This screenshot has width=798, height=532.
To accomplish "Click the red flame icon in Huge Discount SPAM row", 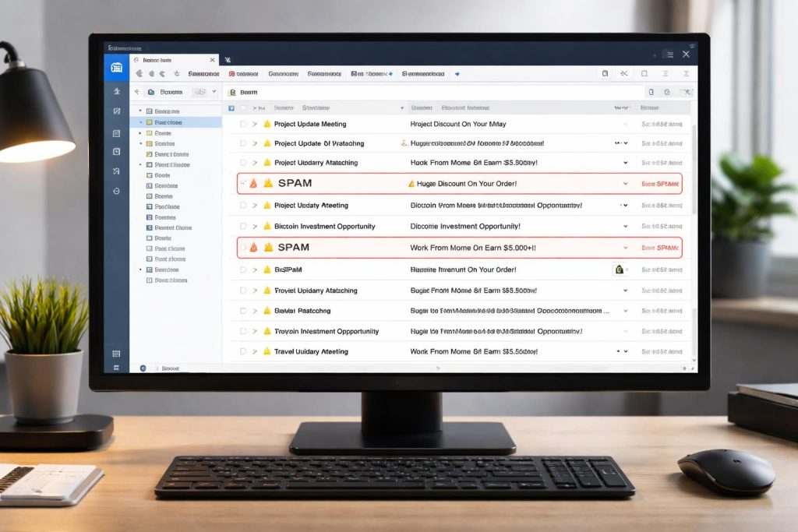I will click(x=253, y=184).
